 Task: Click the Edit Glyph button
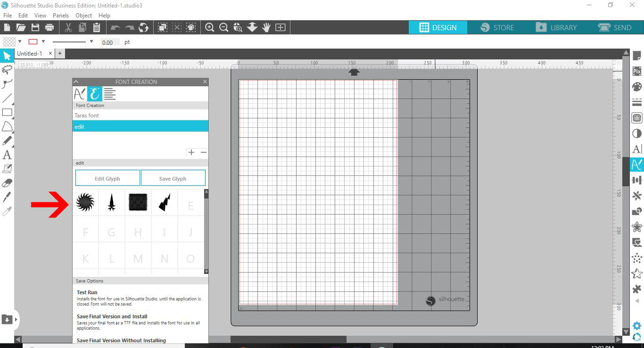pos(107,178)
